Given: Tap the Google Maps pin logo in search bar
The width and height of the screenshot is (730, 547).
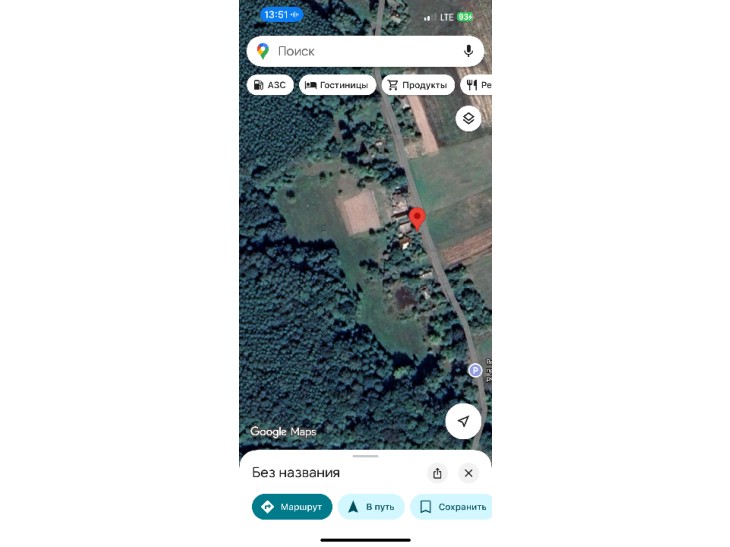Looking at the screenshot, I should pyautogui.click(x=263, y=51).
